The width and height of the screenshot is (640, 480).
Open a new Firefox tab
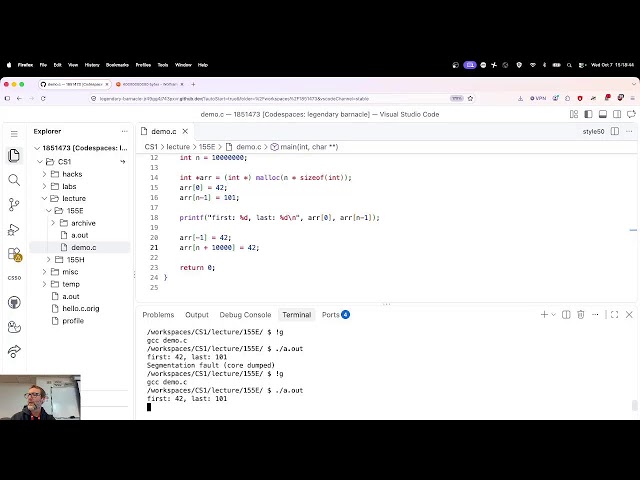point(193,84)
